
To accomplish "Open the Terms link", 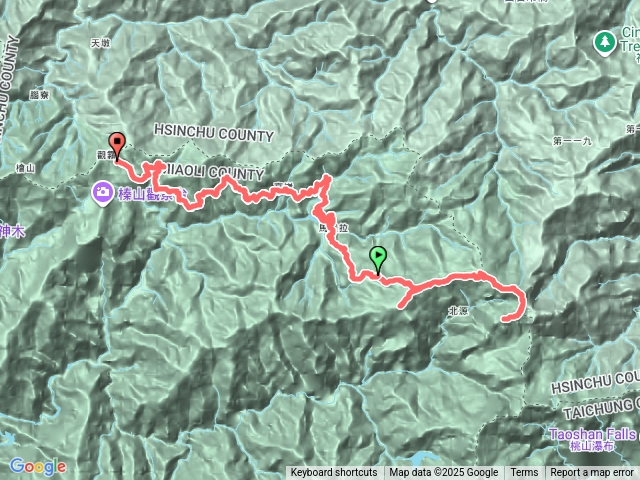I will point(524,473).
